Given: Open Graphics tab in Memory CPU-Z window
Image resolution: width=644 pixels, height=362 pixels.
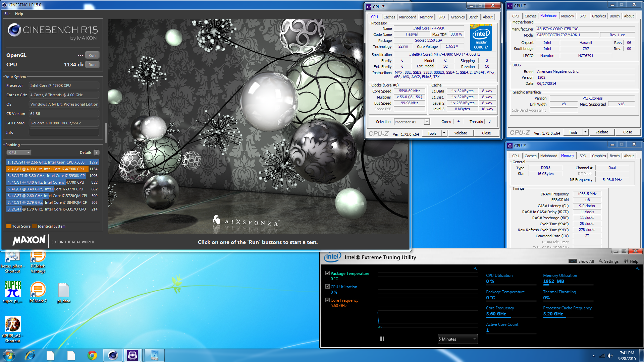Looking at the screenshot, I should point(599,156).
